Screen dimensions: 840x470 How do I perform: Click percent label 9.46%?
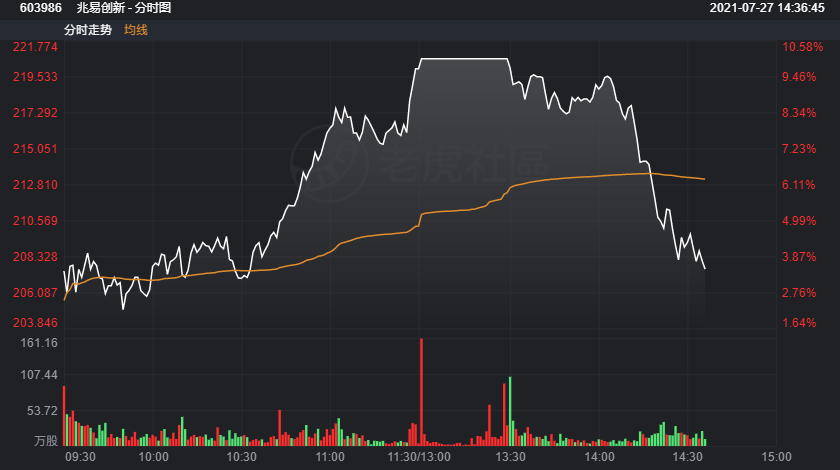point(799,77)
